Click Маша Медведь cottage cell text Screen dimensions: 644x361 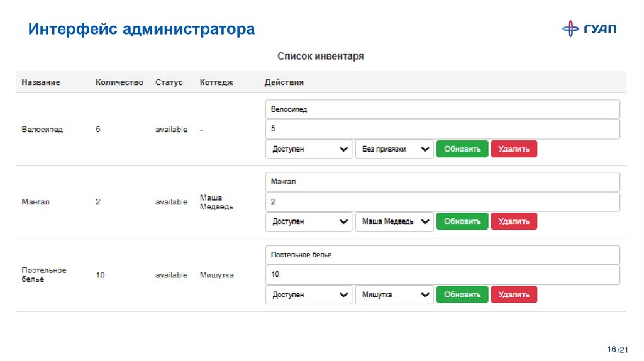(216, 202)
